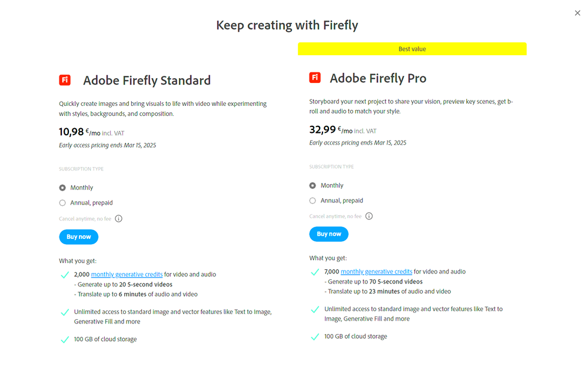The image size is (588, 367).
Task: Open Pro plan monthly generative credits link
Action: tap(376, 272)
